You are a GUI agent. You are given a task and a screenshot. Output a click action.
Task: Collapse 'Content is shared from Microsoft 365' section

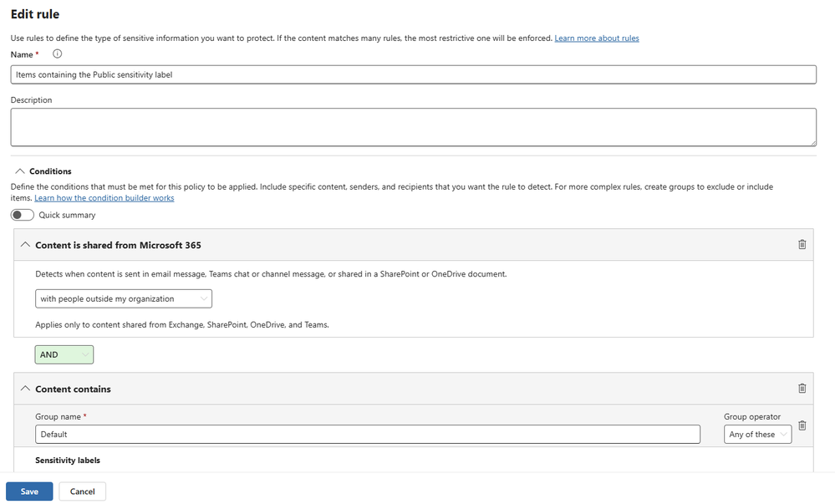pyautogui.click(x=24, y=245)
